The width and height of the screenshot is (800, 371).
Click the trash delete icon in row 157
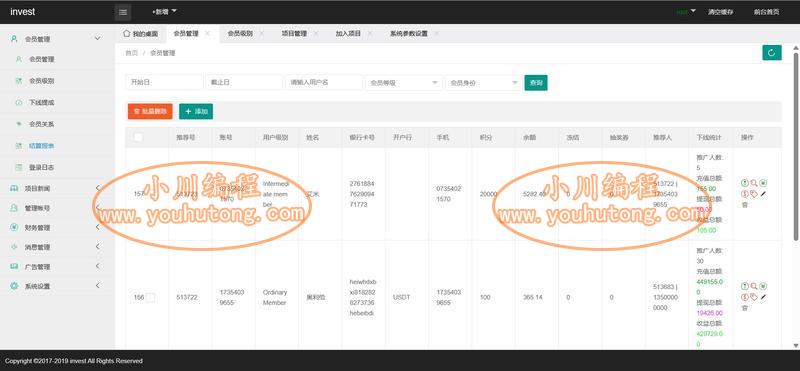click(744, 205)
